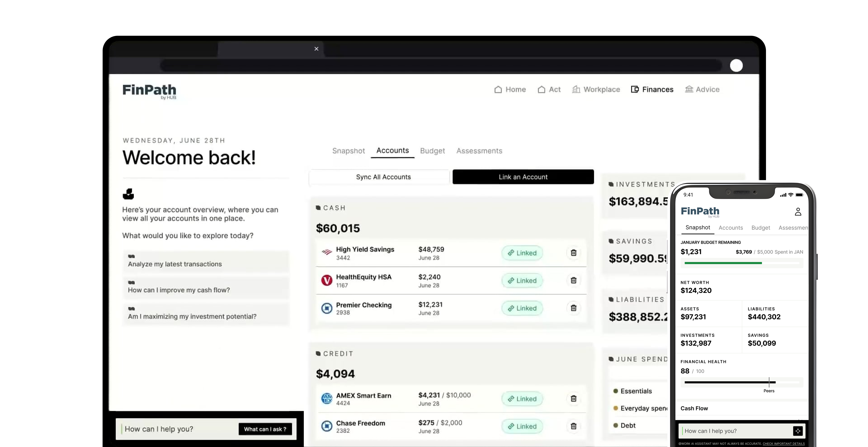Delete the High Yield Savings account
868x447 pixels.
coord(573,253)
